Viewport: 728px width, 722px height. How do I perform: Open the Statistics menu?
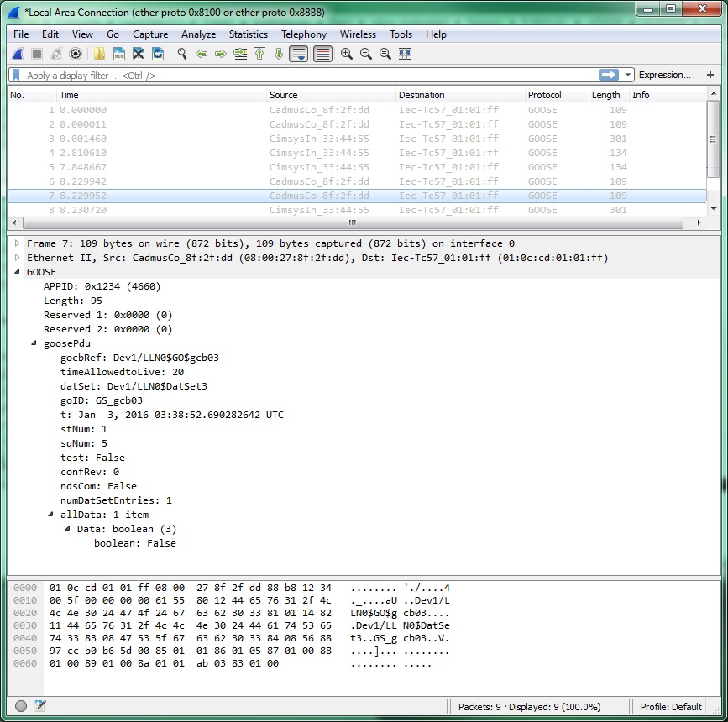pyautogui.click(x=249, y=34)
